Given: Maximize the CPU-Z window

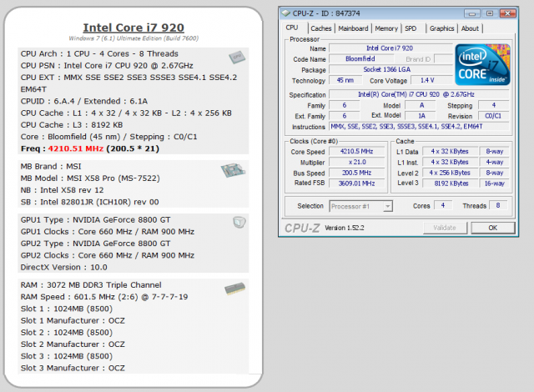Looking at the screenshot, I should 490,13.
